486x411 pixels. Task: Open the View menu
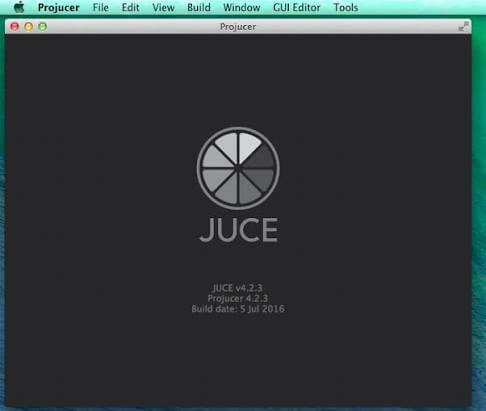click(163, 8)
